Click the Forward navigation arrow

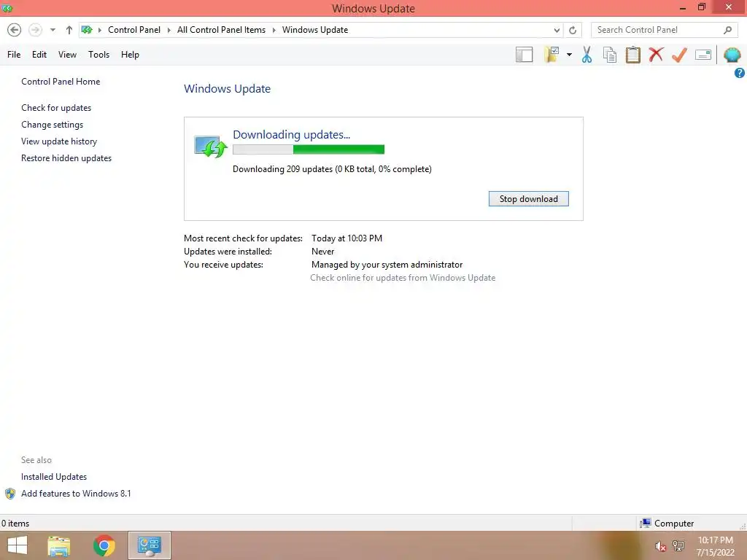(35, 30)
